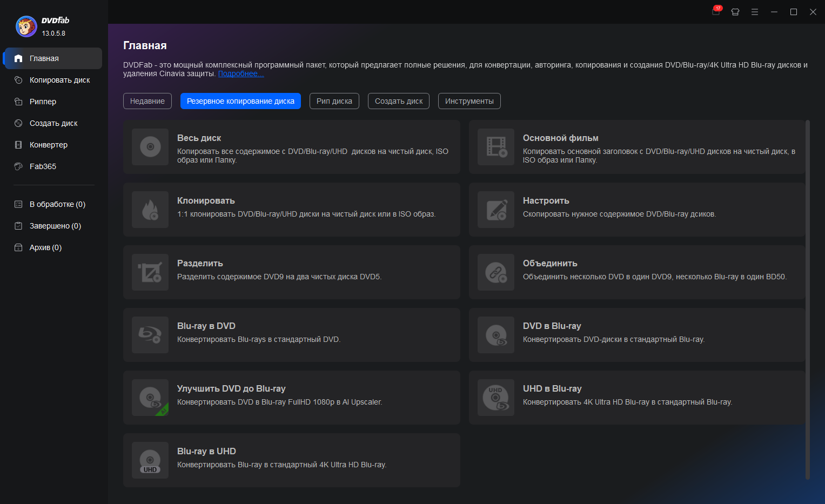Screen dimensions: 825x504
Task: Open the hamburger menu in title bar
Action: tap(755, 12)
